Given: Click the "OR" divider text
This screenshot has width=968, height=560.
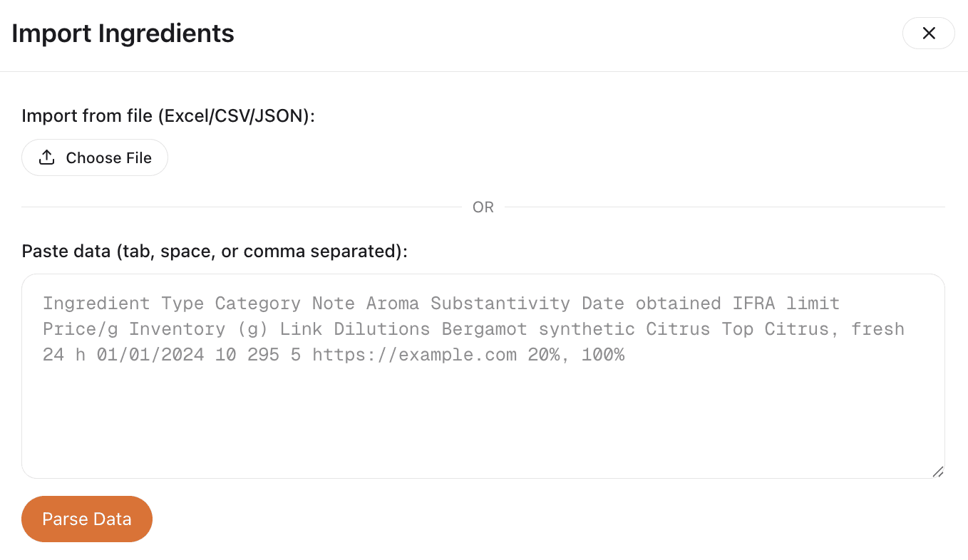Looking at the screenshot, I should tap(483, 207).
